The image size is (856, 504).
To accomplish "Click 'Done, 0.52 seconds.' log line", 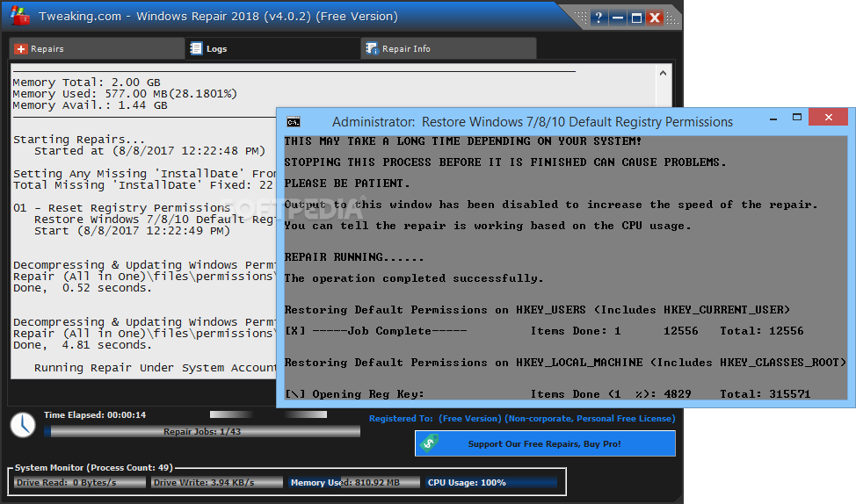I will [x=83, y=288].
